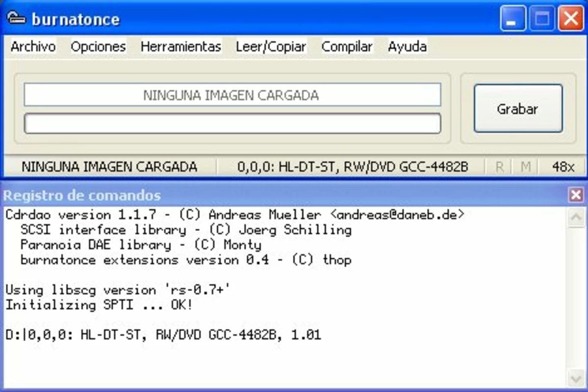Click status bar text NINGUNA IMAGEN CARGADA

109,167
